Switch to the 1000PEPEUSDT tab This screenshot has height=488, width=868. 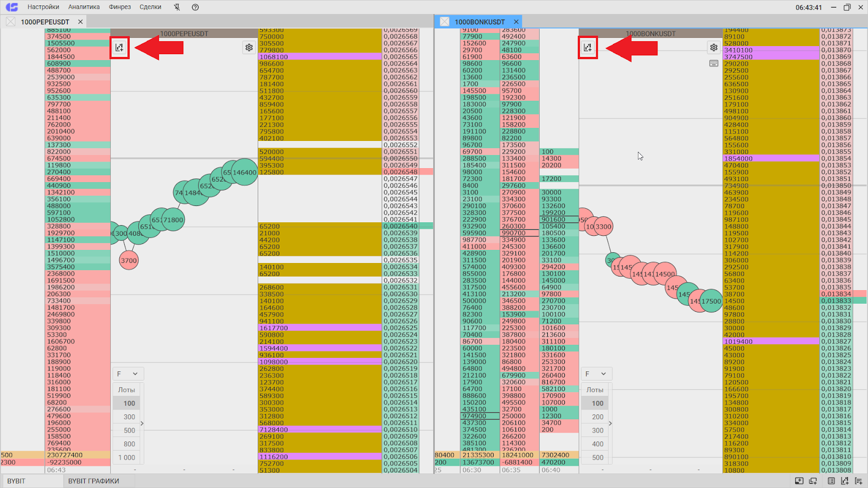point(45,22)
